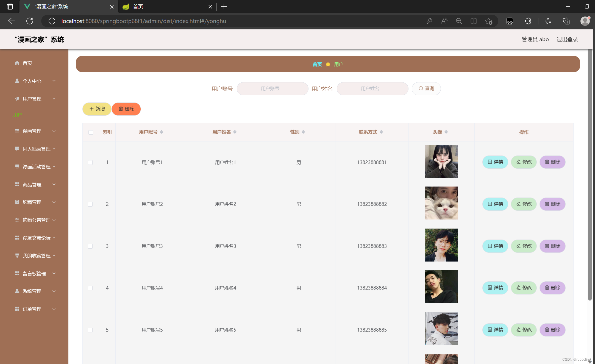Focus the 用户姓名 search field
The width and height of the screenshot is (595, 364).
point(372,88)
